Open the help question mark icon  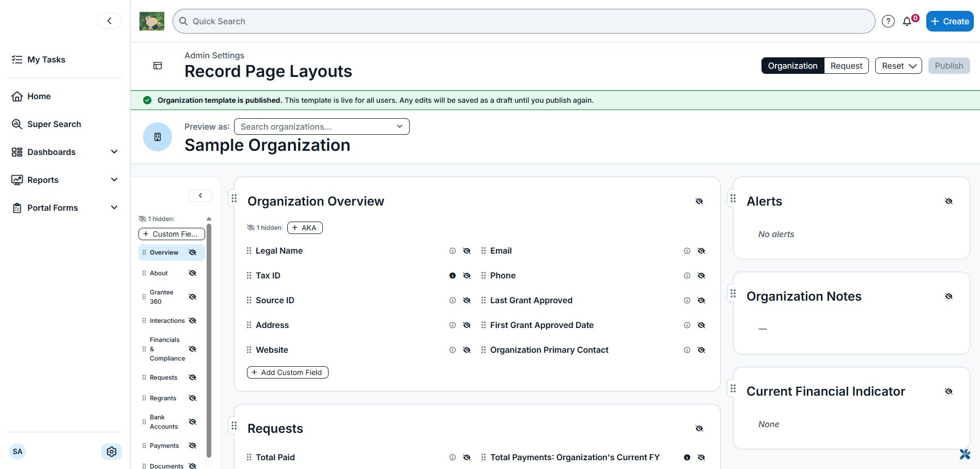(888, 21)
